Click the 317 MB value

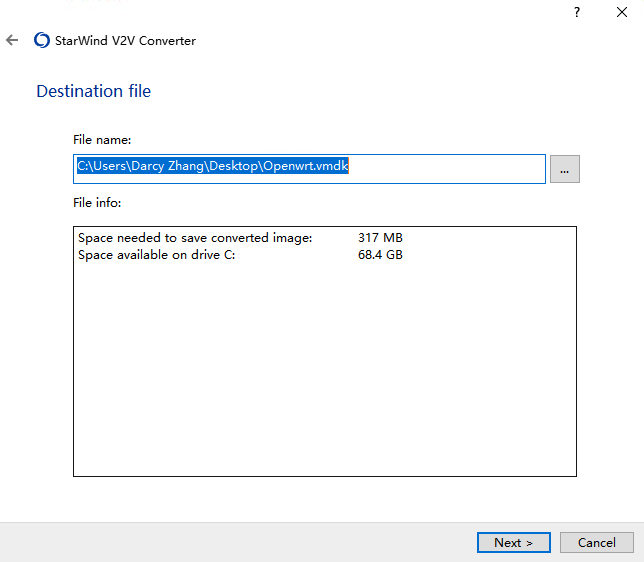click(x=380, y=238)
